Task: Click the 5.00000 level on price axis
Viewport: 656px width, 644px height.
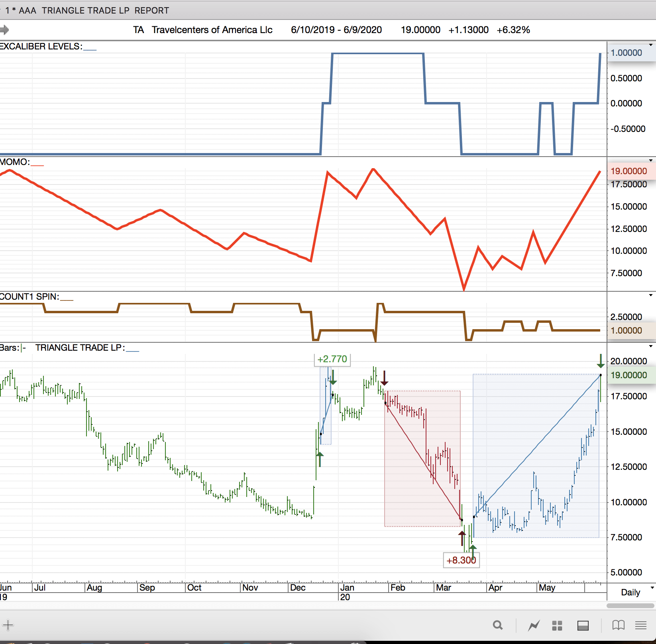Action: pos(627,572)
